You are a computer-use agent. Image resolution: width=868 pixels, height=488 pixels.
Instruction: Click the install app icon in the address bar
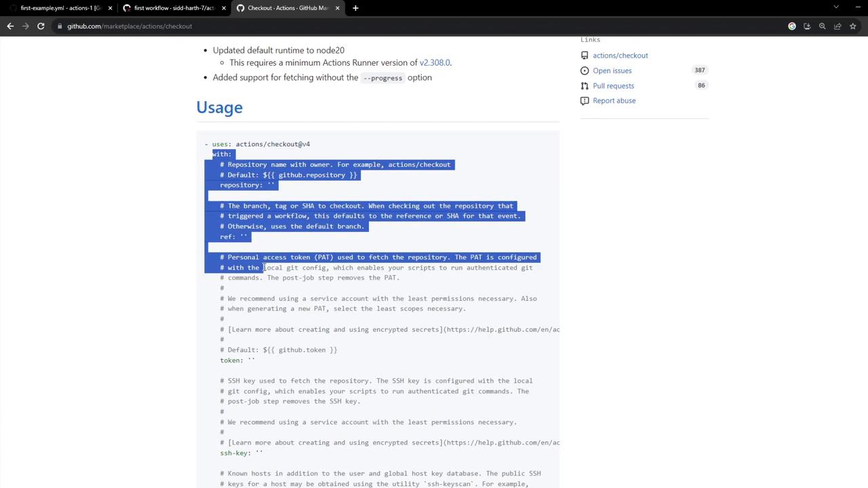click(807, 26)
